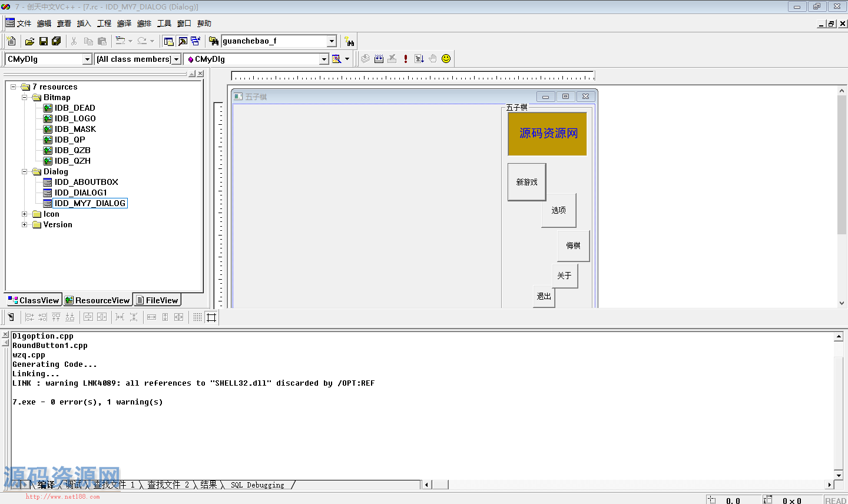Switch to the FileView tab
This screenshot has height=504, width=848.
pyautogui.click(x=157, y=300)
